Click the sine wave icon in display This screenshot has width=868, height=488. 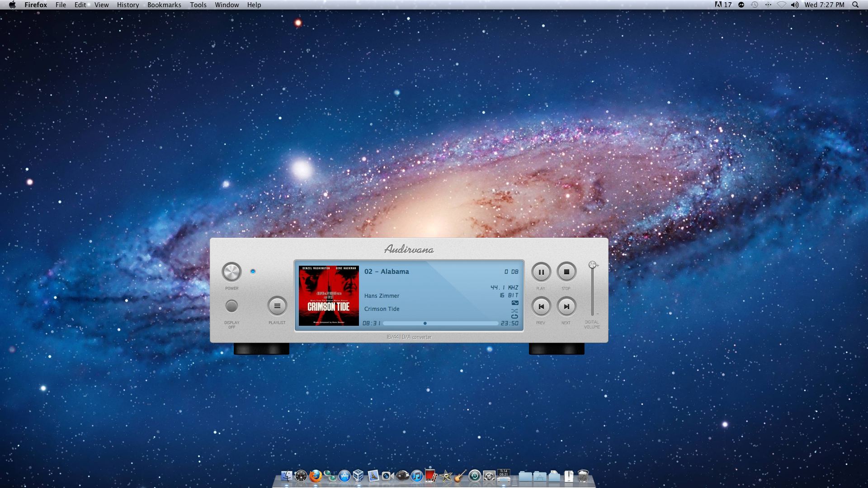[515, 303]
